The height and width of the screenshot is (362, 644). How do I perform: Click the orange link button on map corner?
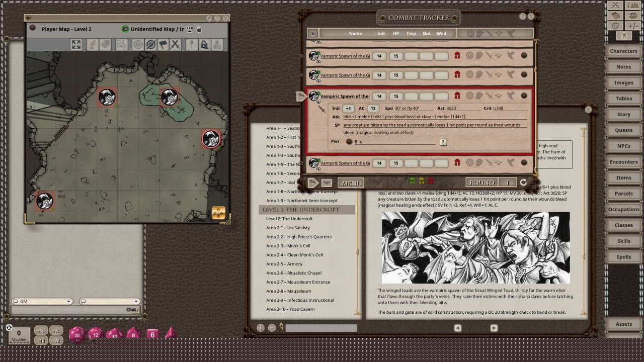[218, 213]
